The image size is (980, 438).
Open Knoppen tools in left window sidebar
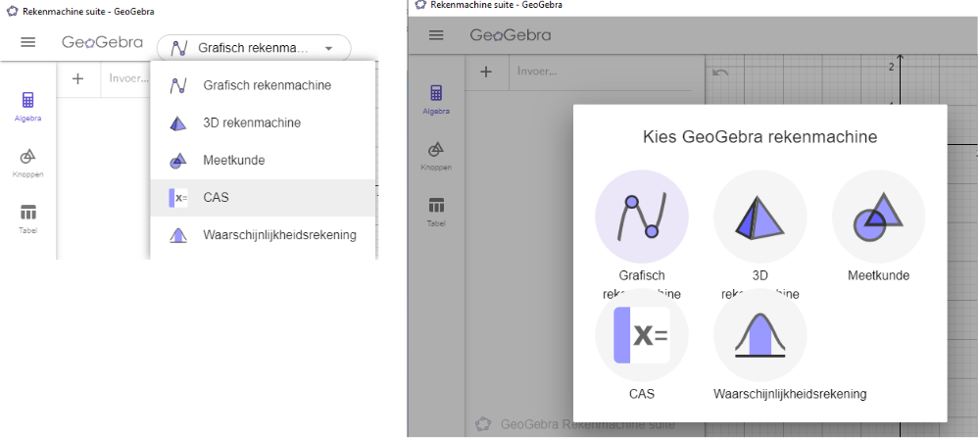(x=28, y=163)
